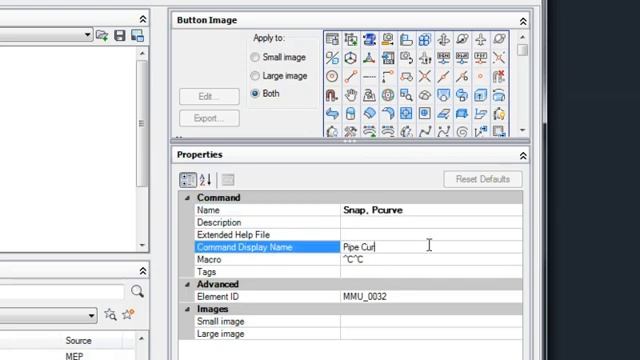Pick the red X intersection image
This screenshot has width=640, height=360.
point(425,76)
